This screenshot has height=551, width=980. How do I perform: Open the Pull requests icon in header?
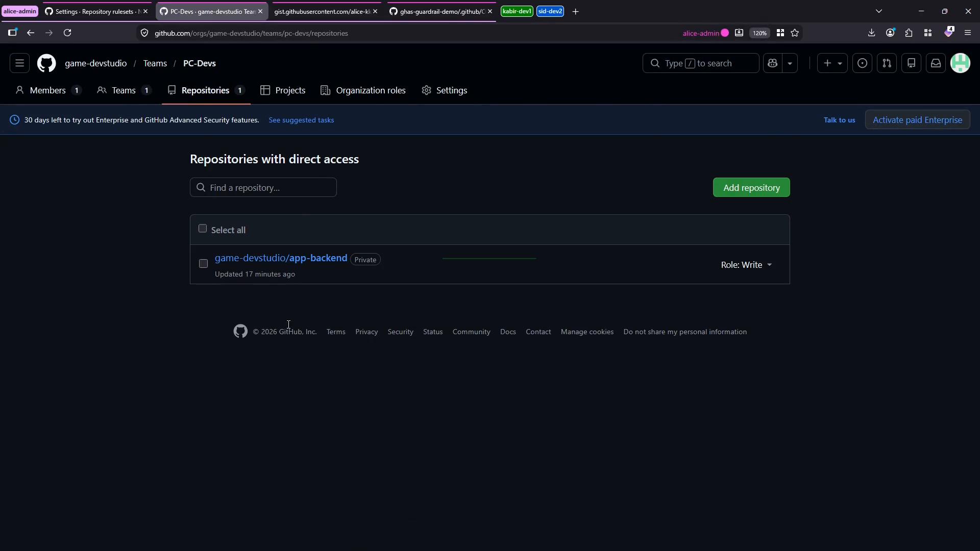(x=887, y=63)
